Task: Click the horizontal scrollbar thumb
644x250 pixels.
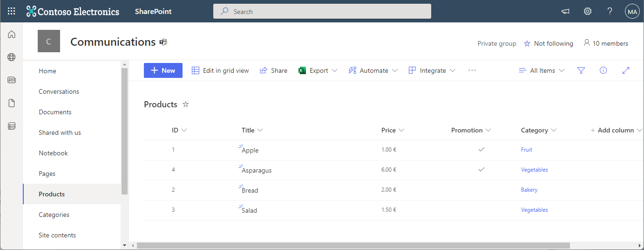Action: point(353,245)
